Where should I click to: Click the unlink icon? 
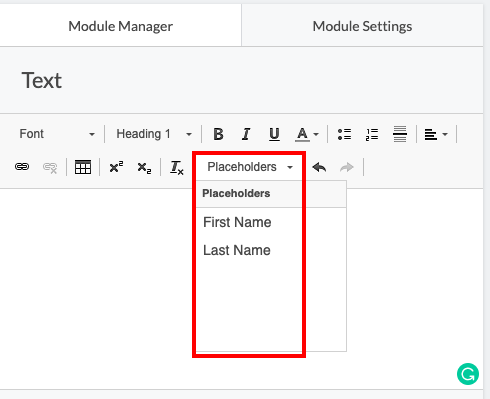pyautogui.click(x=50, y=167)
